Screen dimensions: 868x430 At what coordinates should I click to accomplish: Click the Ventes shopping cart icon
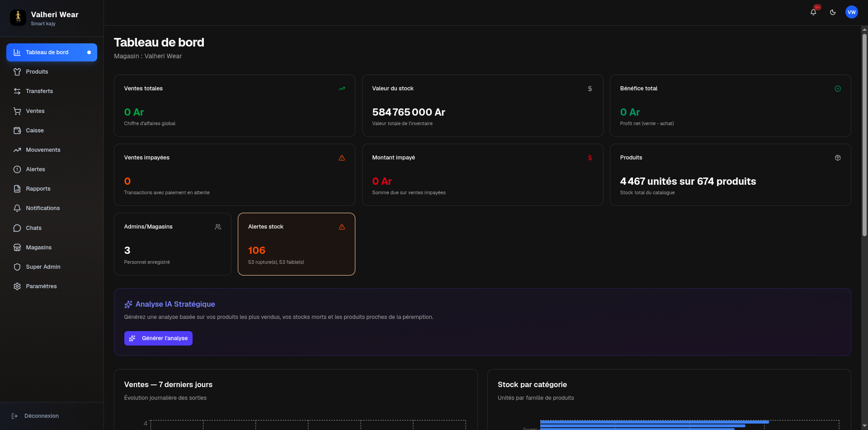point(17,111)
